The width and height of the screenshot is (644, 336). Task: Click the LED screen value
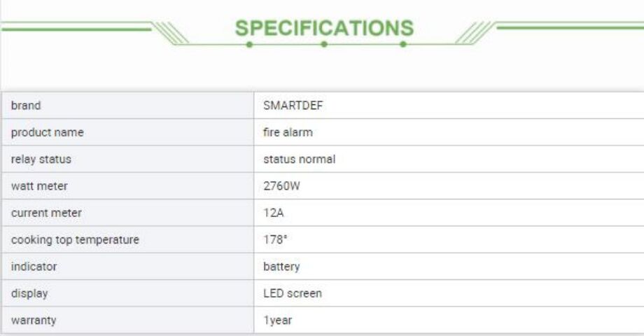[293, 293]
